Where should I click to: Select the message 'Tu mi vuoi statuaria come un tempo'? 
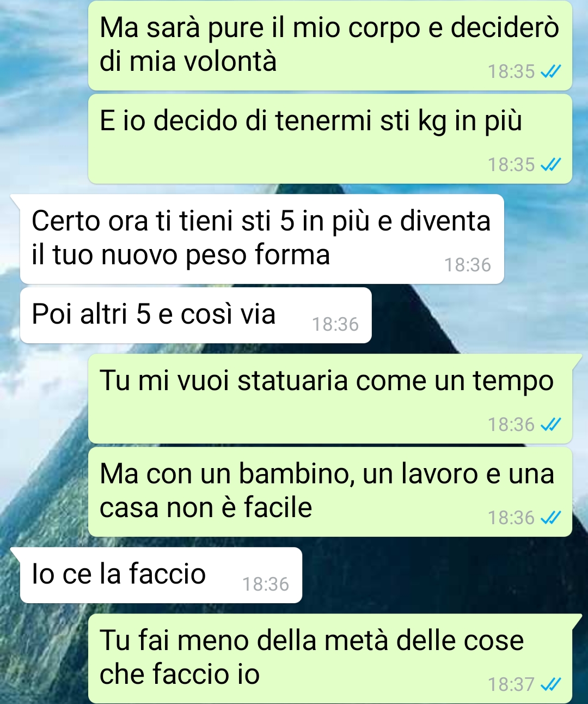330,398
